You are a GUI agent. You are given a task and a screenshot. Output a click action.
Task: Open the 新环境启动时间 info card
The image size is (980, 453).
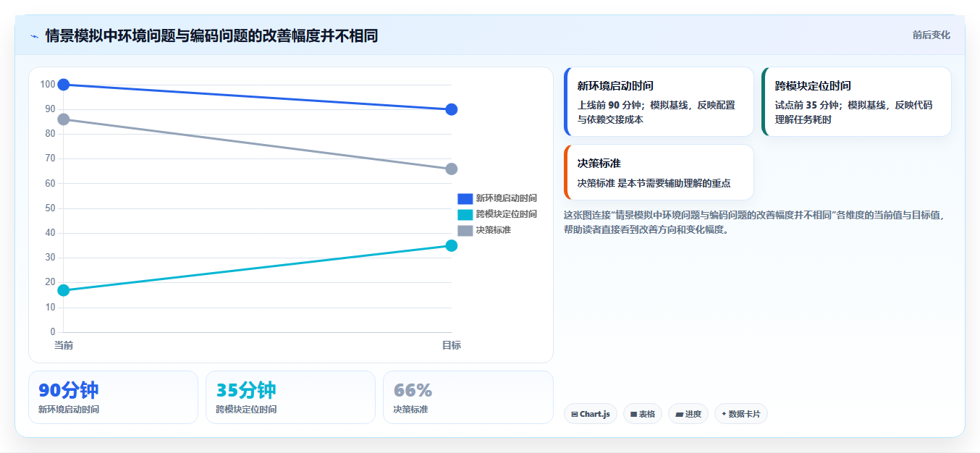659,102
